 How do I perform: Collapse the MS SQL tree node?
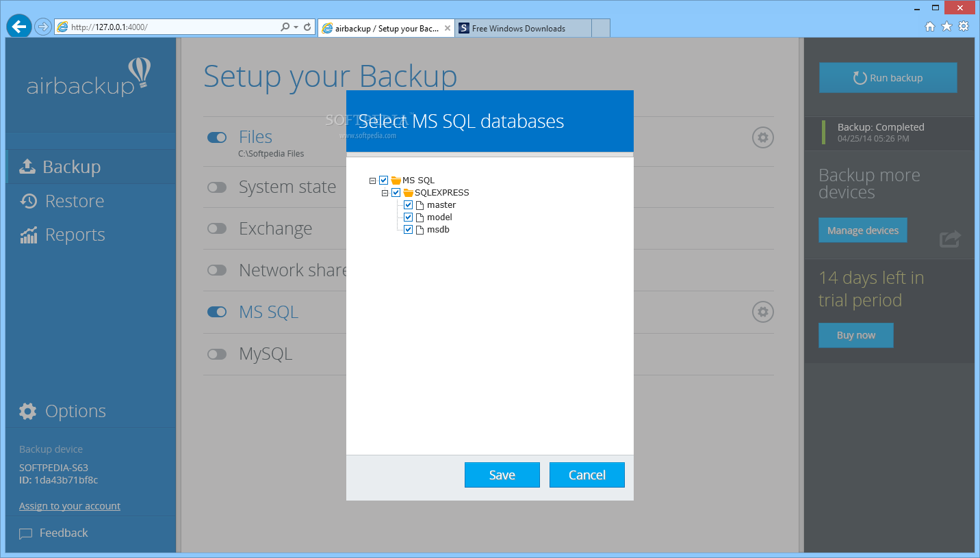click(372, 181)
